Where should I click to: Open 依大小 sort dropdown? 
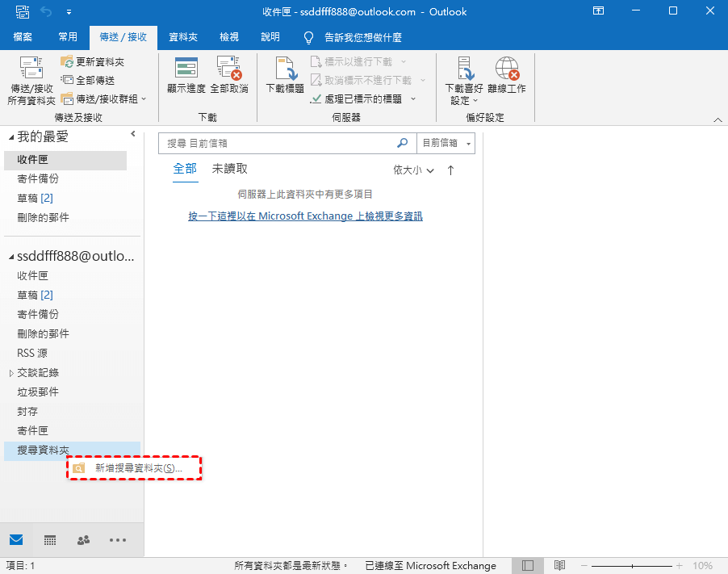point(413,170)
